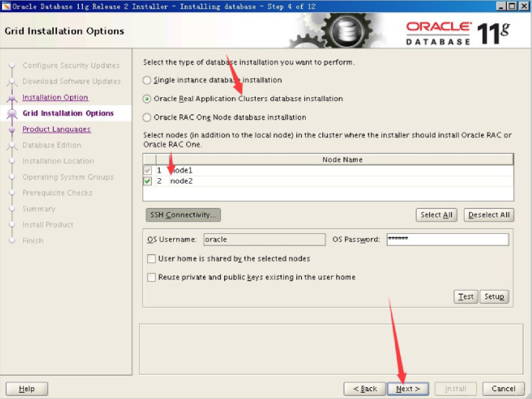Click the installer window title bar icon
The height and width of the screenshot is (399, 532).
point(6,6)
